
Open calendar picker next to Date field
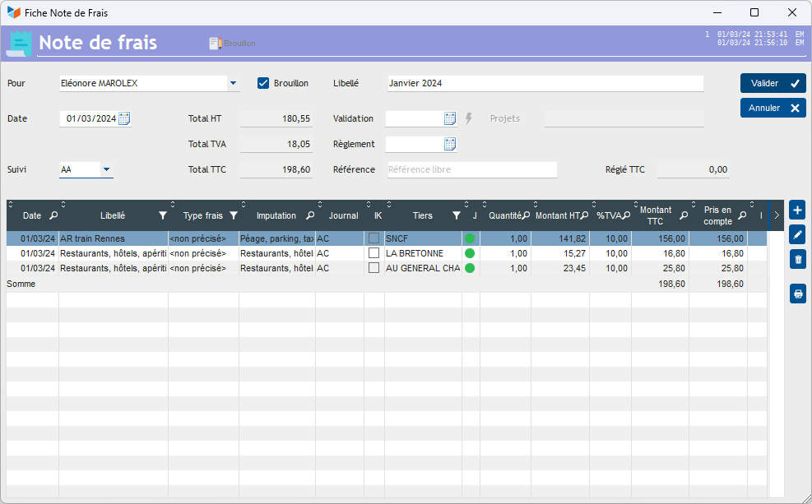(124, 118)
